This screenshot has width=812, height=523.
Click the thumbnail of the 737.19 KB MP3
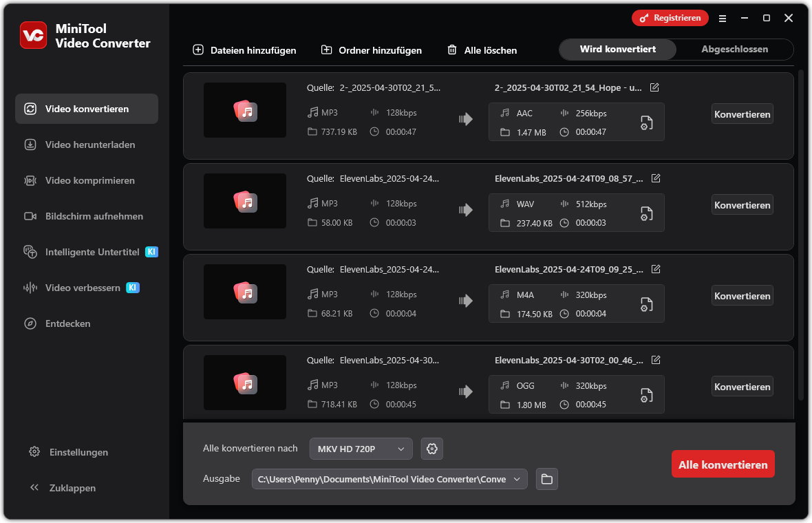point(245,110)
